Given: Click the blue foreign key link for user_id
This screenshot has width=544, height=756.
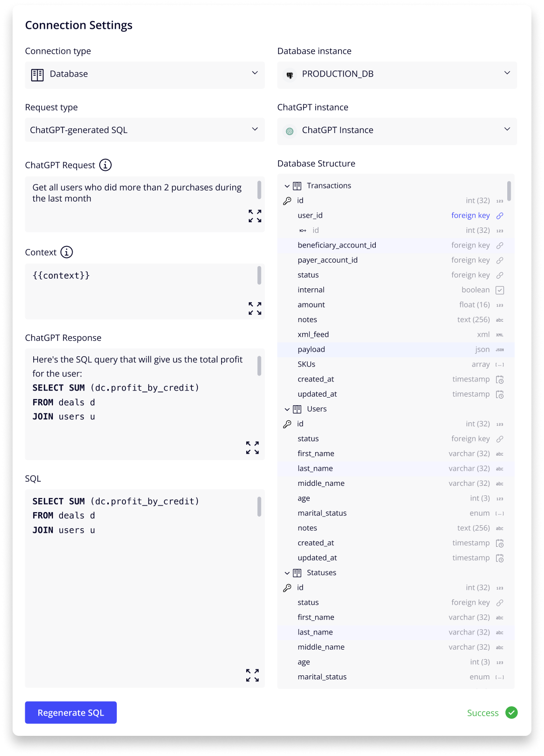Looking at the screenshot, I should point(470,215).
